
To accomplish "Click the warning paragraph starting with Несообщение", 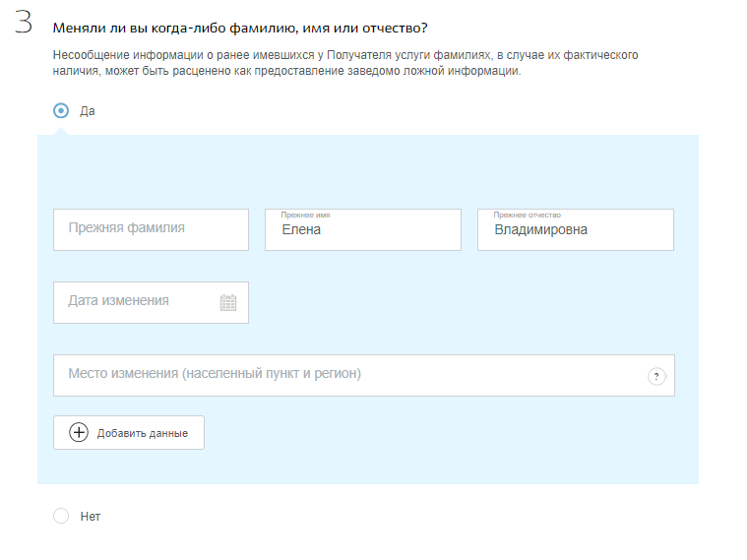I will (345, 63).
